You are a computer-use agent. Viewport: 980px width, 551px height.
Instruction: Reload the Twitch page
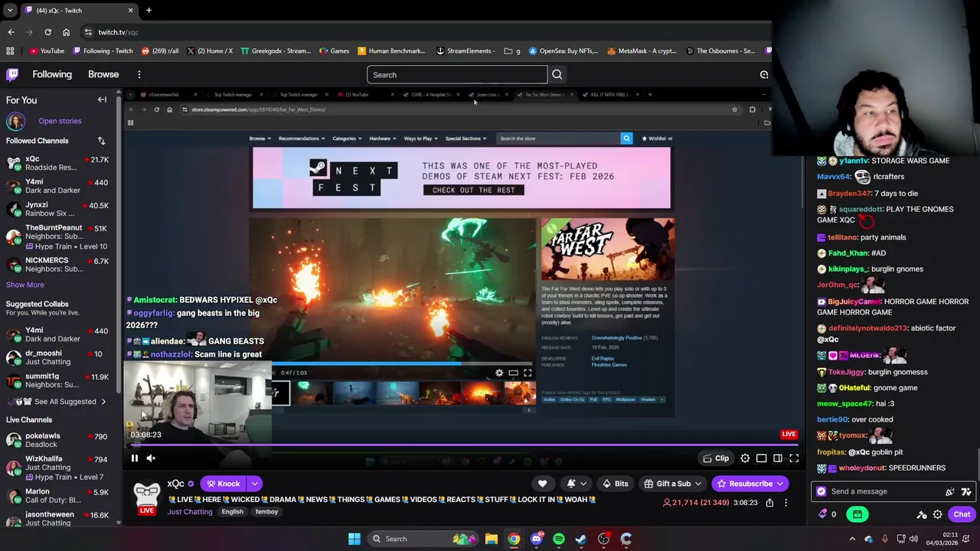pos(47,32)
